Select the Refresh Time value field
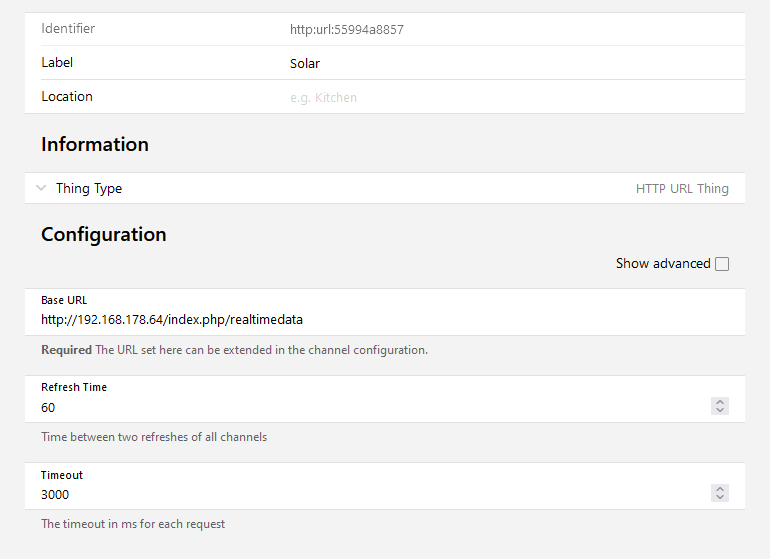This screenshot has height=559, width=770. tap(370, 407)
